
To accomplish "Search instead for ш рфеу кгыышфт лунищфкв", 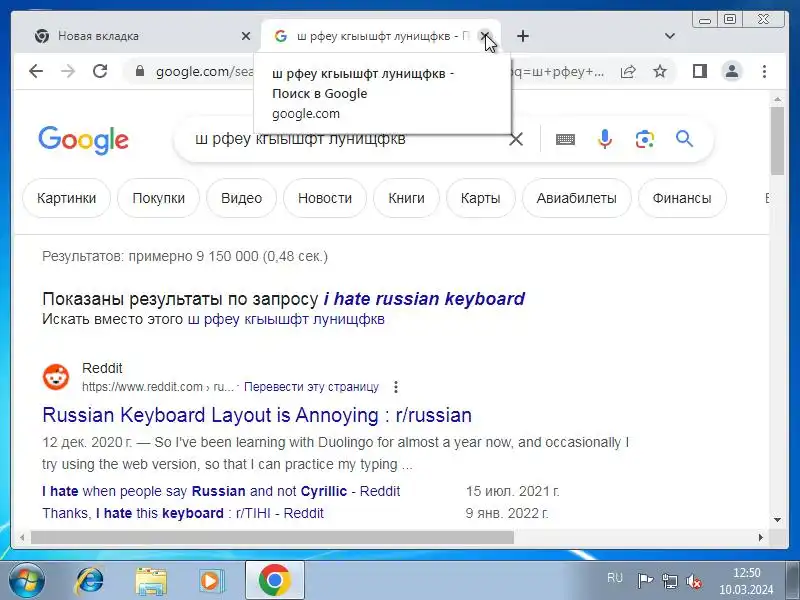I will [286, 319].
